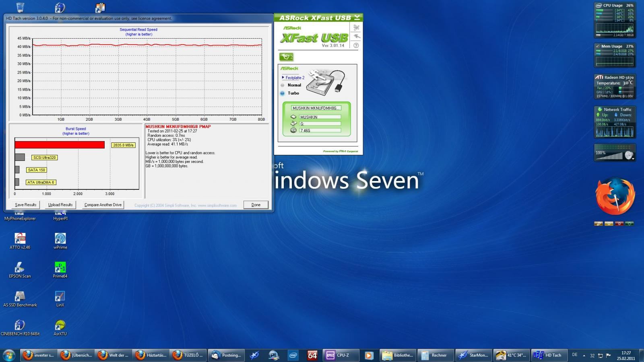Viewport: 644px width, 362px height.
Task: Switch to the Firefox 'Welt der...' taskbar window
Action: [114, 355]
